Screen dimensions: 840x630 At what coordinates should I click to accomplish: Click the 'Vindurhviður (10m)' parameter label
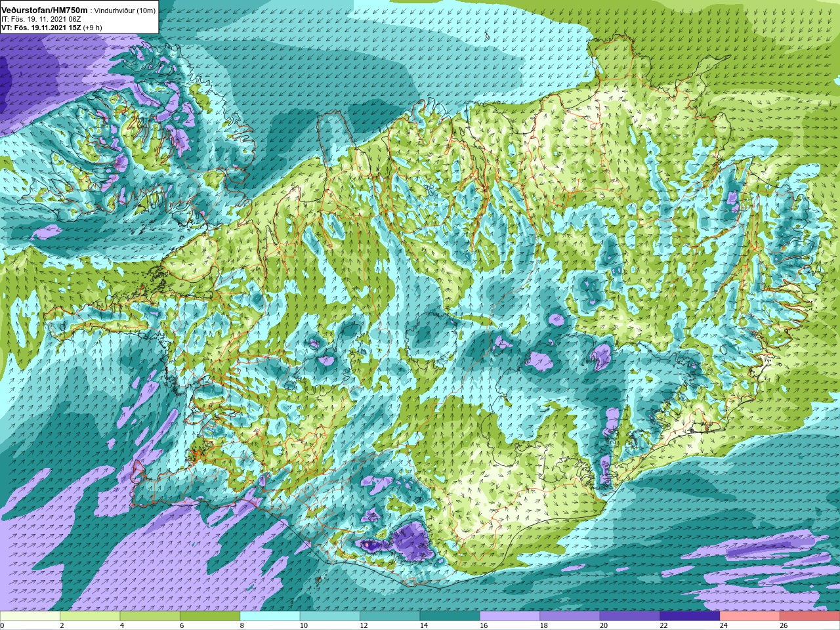(125, 11)
